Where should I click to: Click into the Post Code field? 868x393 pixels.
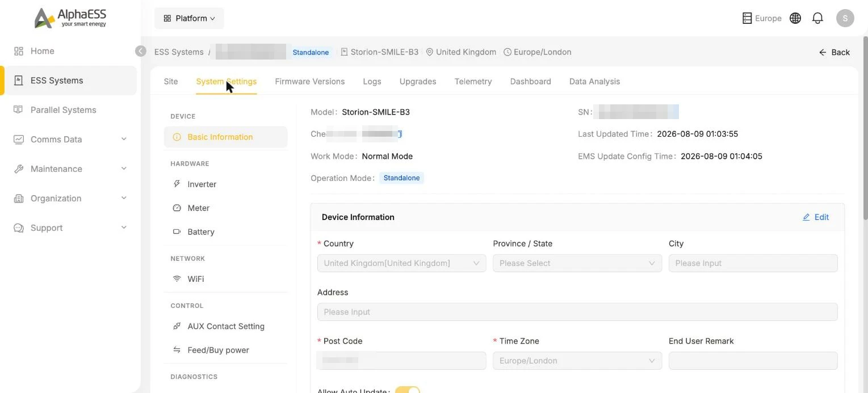402,361
